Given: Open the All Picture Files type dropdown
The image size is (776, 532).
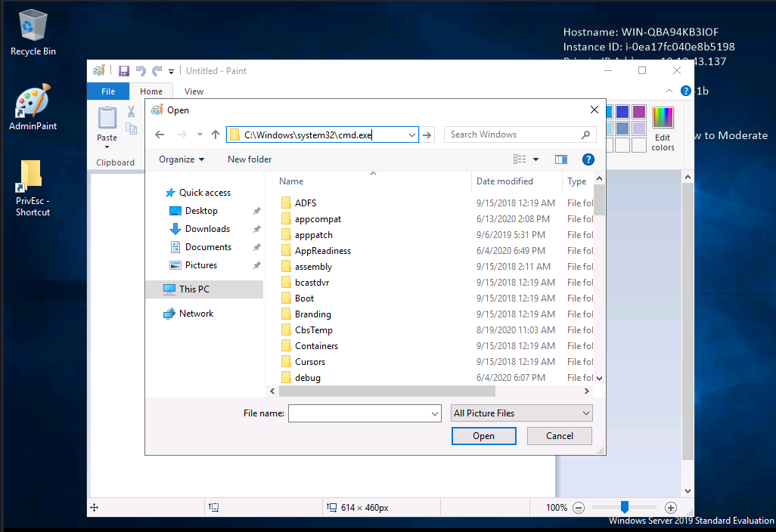Looking at the screenshot, I should coord(522,413).
